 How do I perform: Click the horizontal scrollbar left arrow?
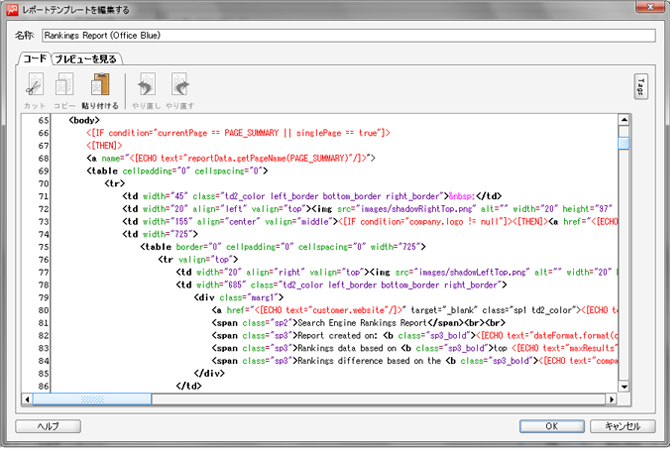[27, 399]
